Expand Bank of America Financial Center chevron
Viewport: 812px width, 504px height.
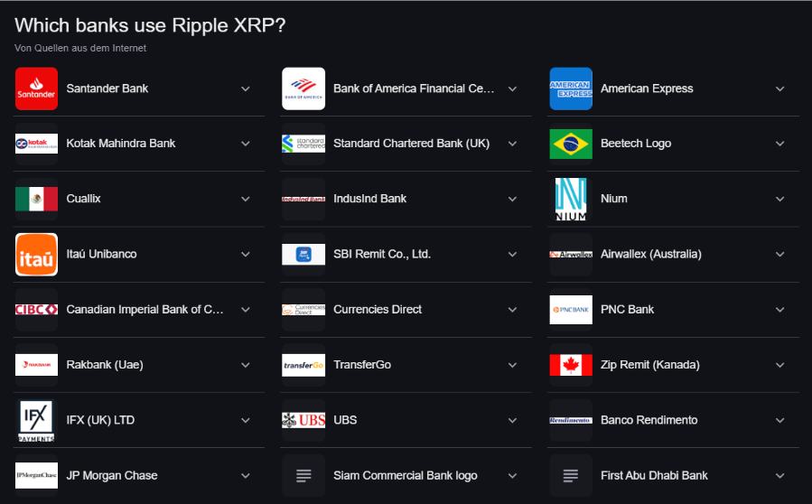(x=513, y=89)
